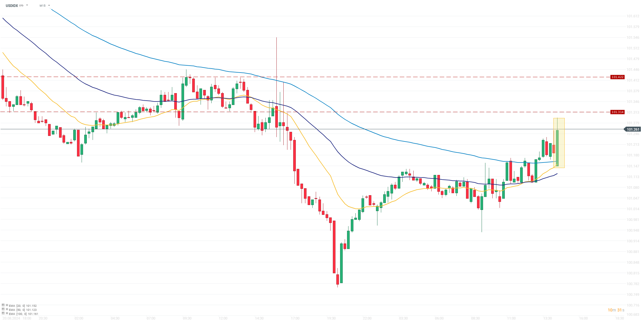Click the current price tag 101.261
The image size is (644, 323).
pos(633,130)
